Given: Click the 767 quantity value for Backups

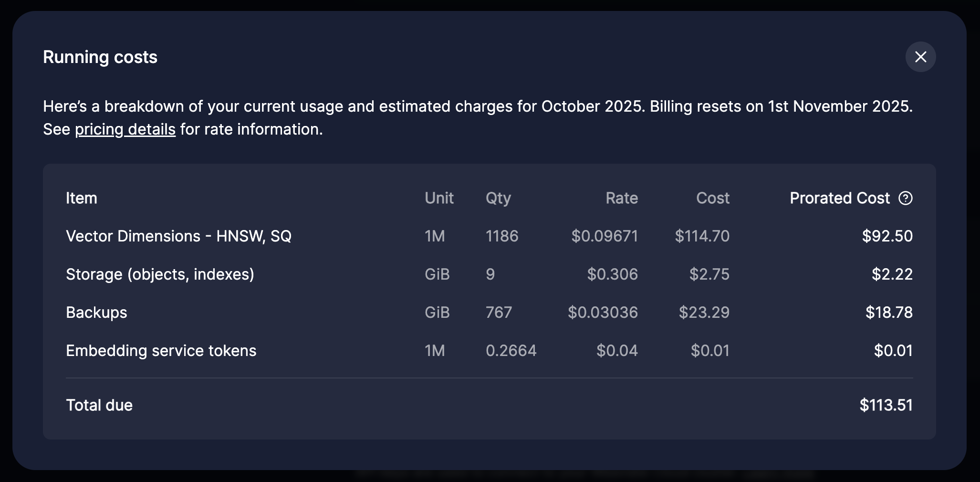Looking at the screenshot, I should tap(499, 312).
